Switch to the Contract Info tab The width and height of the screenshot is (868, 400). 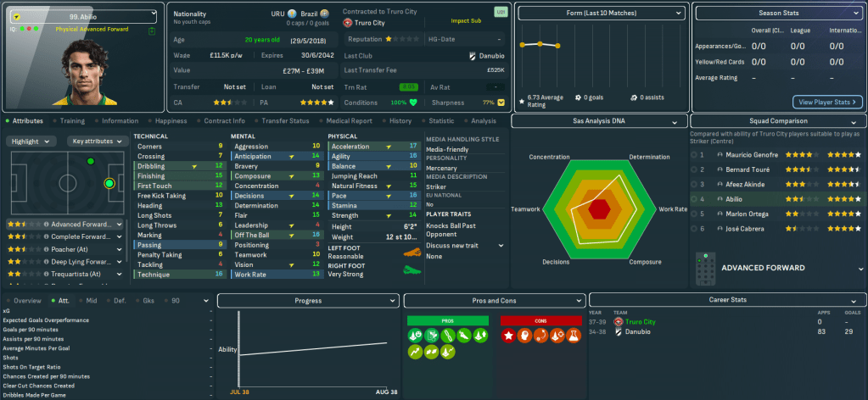coord(224,121)
